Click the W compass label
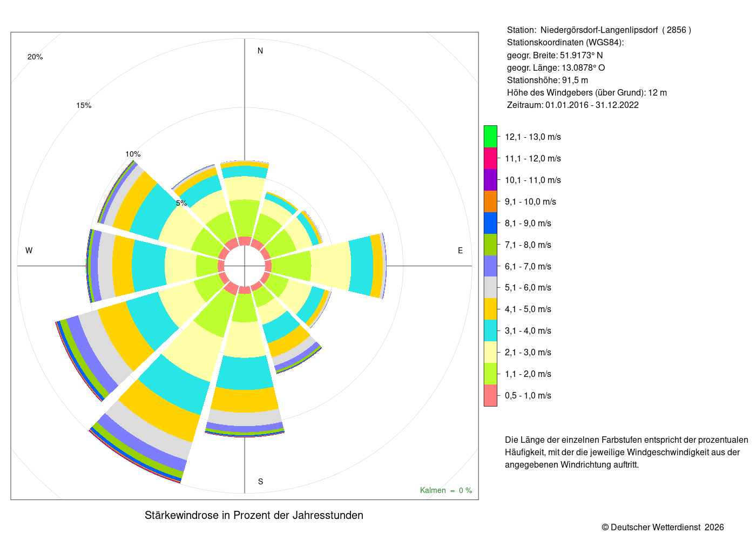Image resolution: width=756 pixels, height=540 pixels. click(x=29, y=251)
